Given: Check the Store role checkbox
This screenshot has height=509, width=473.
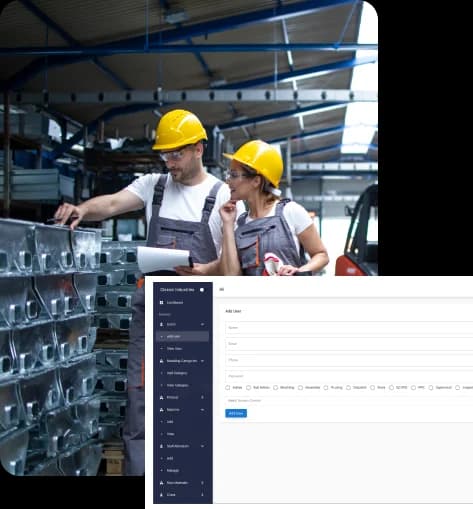Looking at the screenshot, I should (x=373, y=388).
